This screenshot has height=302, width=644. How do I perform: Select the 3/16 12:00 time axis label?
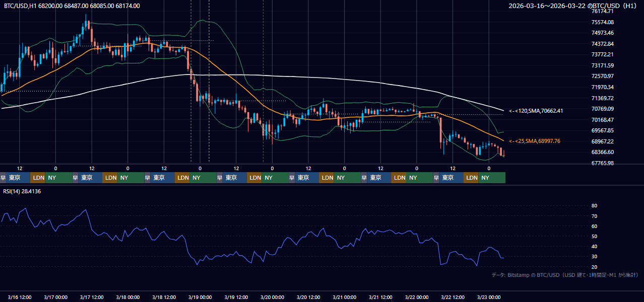pyautogui.click(x=20, y=297)
